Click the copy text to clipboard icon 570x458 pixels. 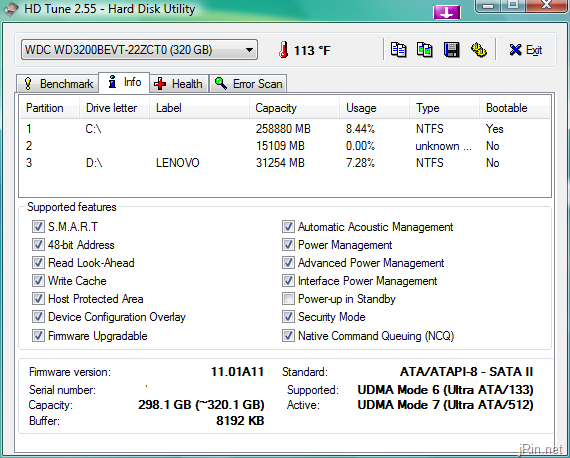(x=398, y=50)
